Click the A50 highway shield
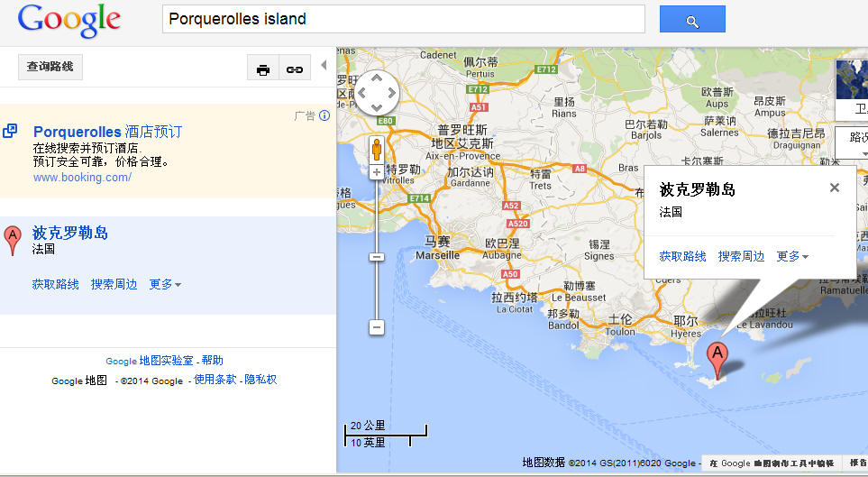The width and height of the screenshot is (868, 477). tap(510, 274)
